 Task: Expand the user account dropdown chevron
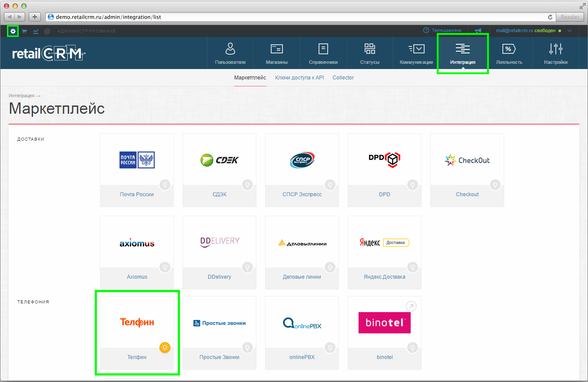(x=570, y=31)
